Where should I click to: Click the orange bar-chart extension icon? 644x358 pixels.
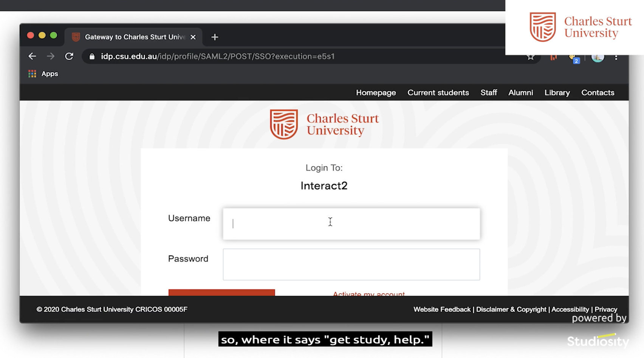(x=554, y=58)
